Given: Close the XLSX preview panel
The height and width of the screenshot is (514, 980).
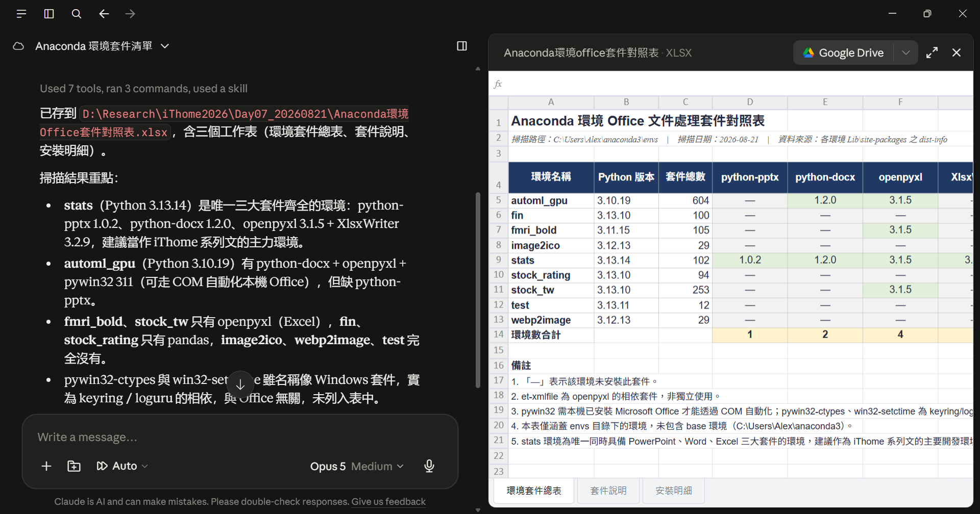Looking at the screenshot, I should (x=957, y=53).
